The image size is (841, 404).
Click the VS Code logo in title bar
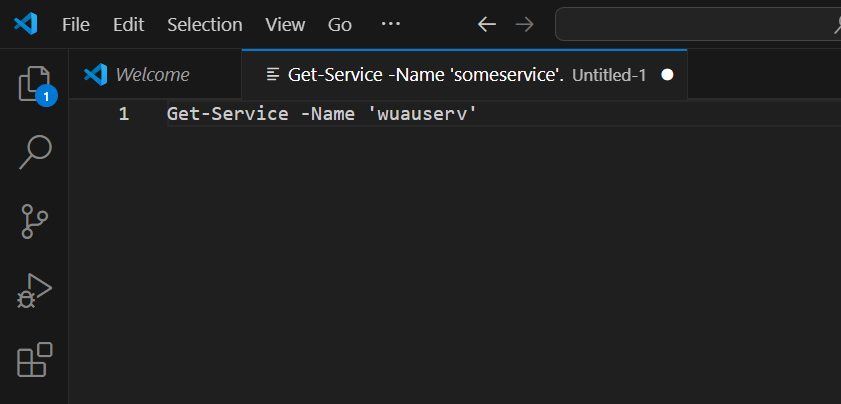25,24
